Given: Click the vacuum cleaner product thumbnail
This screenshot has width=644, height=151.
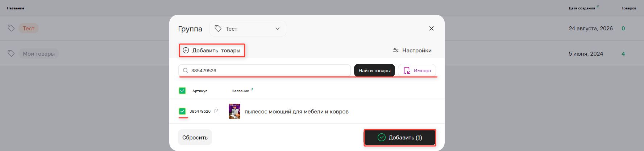Looking at the screenshot, I should coord(234,111).
